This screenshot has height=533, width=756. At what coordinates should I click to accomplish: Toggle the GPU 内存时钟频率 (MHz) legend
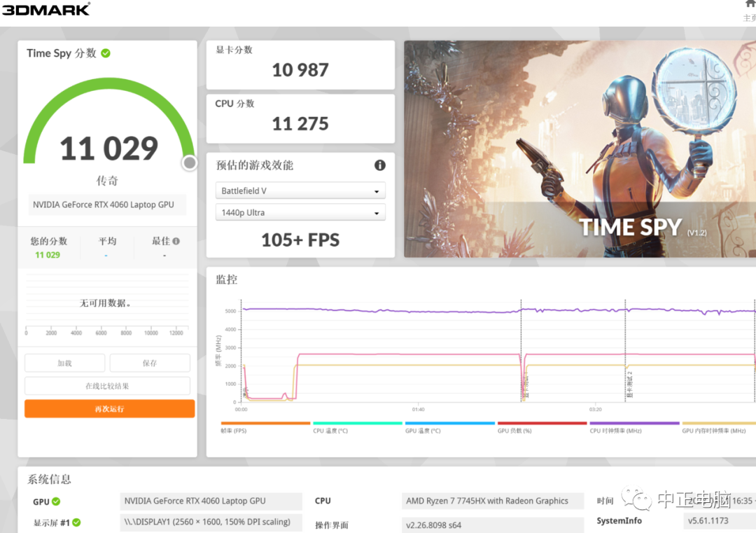[719, 427]
